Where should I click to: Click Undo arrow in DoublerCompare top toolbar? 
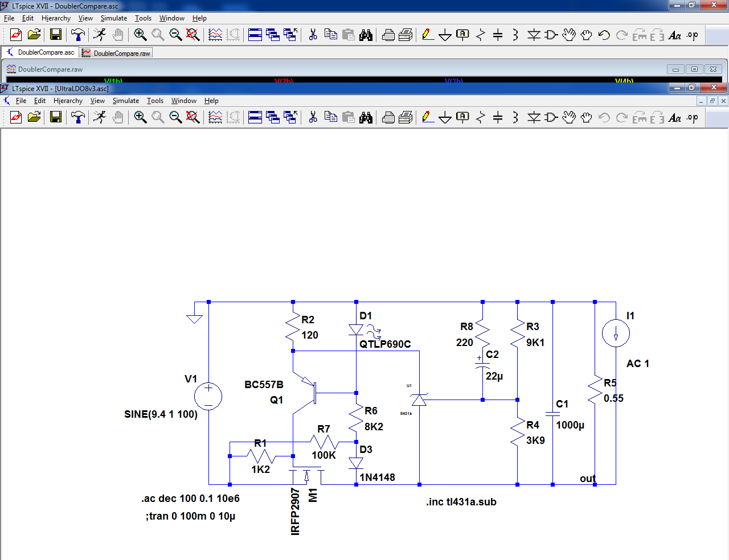tap(604, 35)
